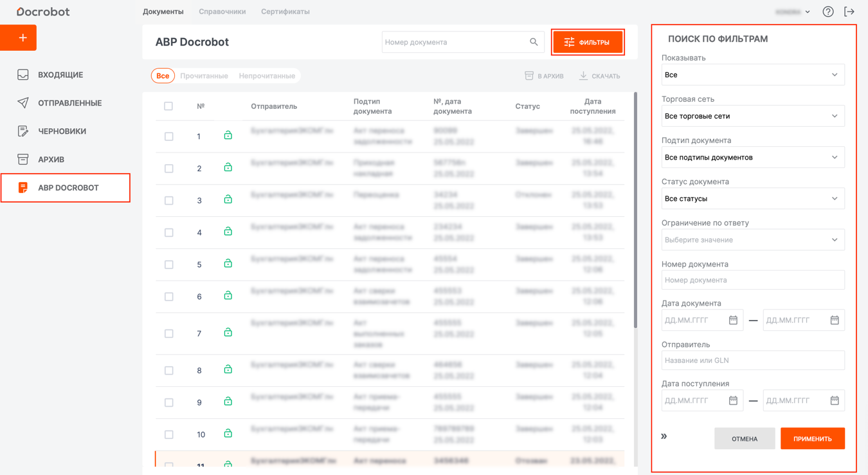The height and width of the screenshot is (475, 868).
Task: Click the search magnifier icon
Action: 534,42
